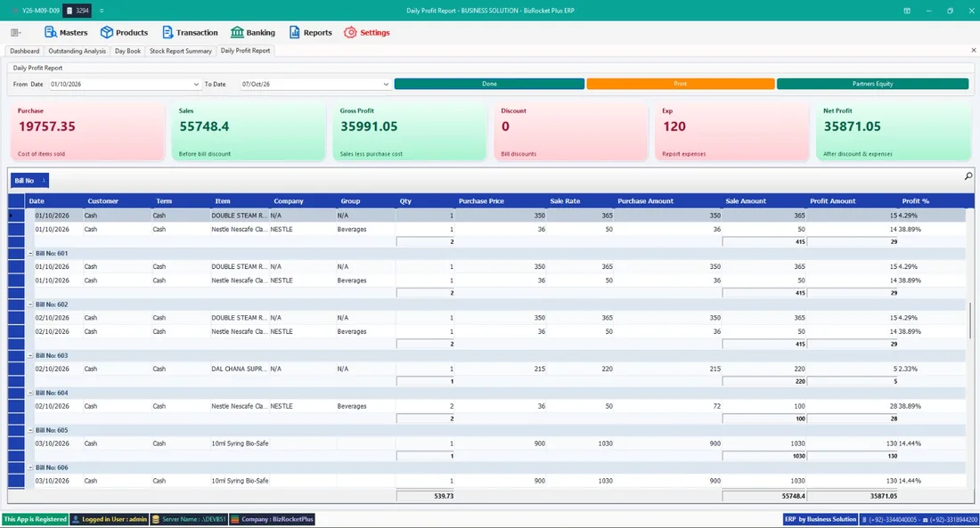
Task: Click the sidebar panel toggle icon
Action: coord(16,32)
